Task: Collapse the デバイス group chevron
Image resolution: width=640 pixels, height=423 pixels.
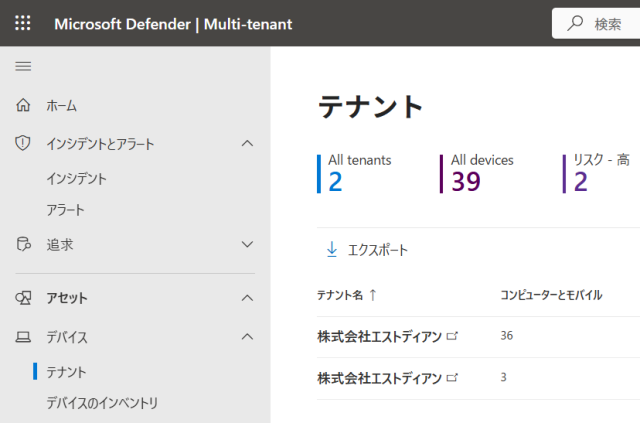Action: pyautogui.click(x=247, y=337)
